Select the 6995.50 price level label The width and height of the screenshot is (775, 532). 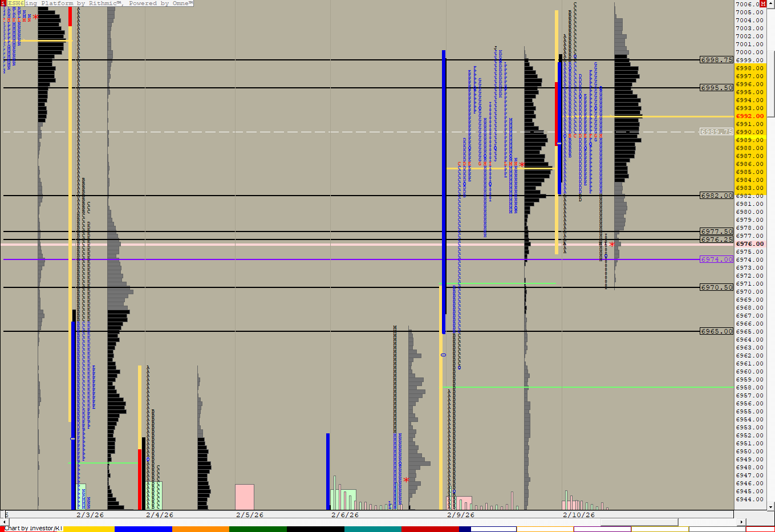point(716,88)
